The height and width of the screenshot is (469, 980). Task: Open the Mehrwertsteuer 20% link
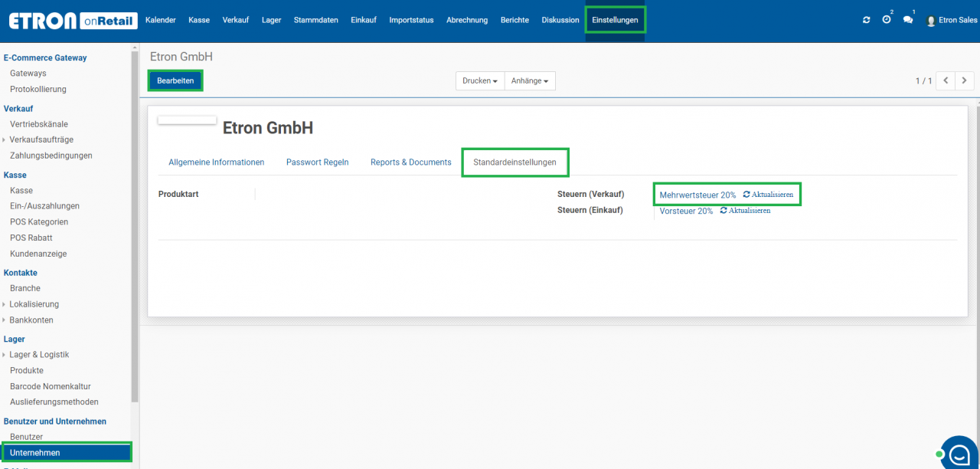tap(697, 195)
